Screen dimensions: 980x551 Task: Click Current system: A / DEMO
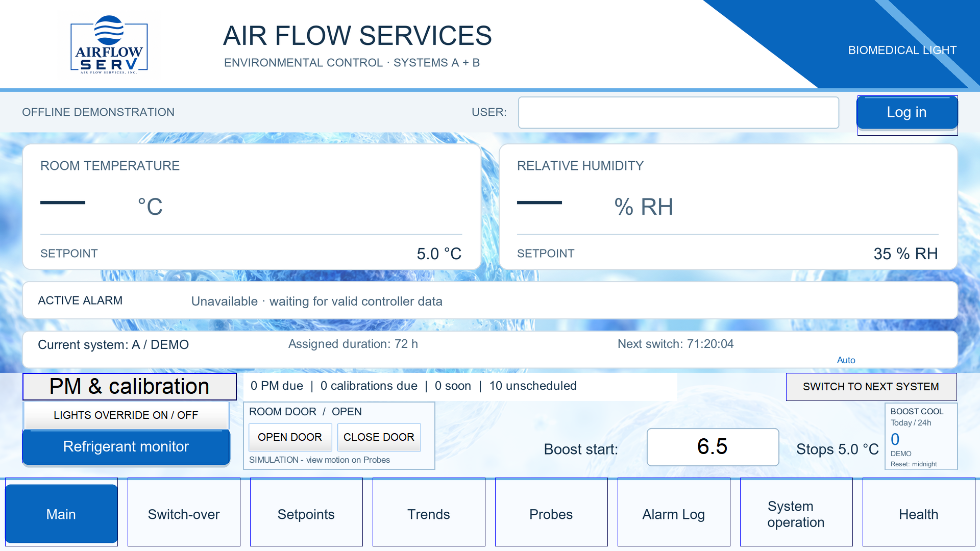113,345
